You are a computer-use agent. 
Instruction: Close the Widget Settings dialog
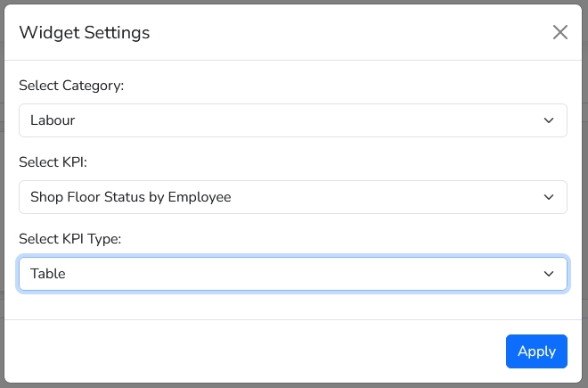(x=560, y=33)
